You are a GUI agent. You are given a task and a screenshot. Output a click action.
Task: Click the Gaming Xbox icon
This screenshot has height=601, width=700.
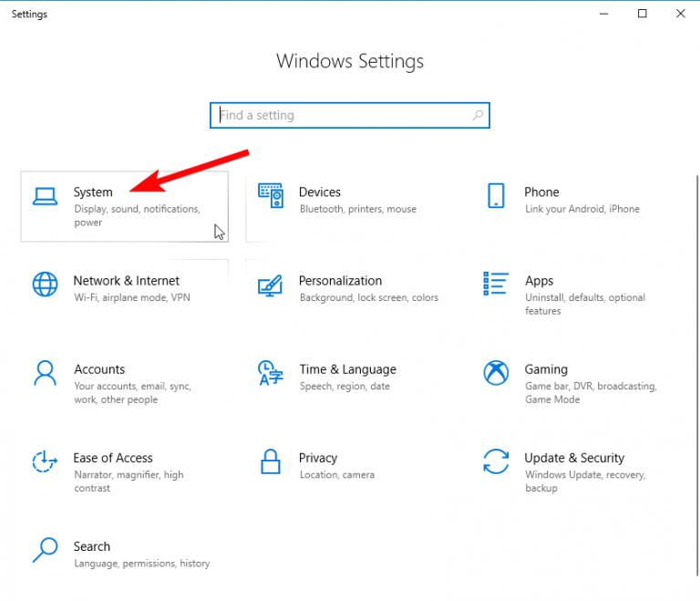point(496,373)
